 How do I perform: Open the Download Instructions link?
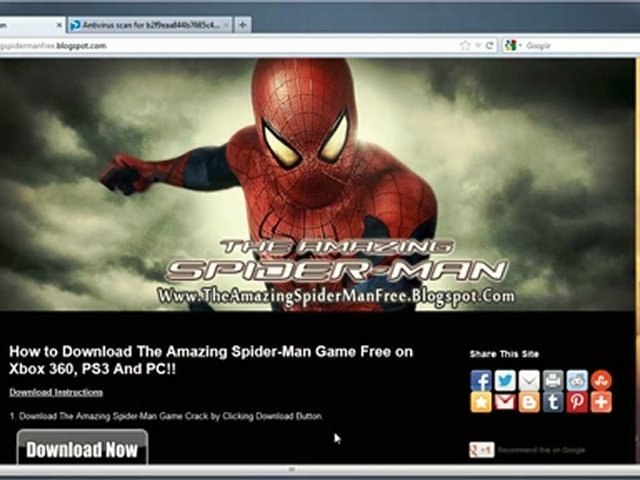[56, 393]
